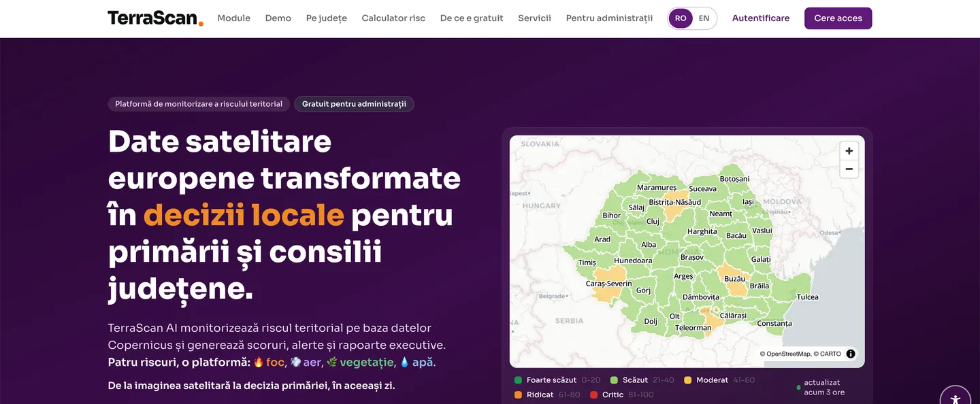Select Botoșani county on the map

[734, 180]
